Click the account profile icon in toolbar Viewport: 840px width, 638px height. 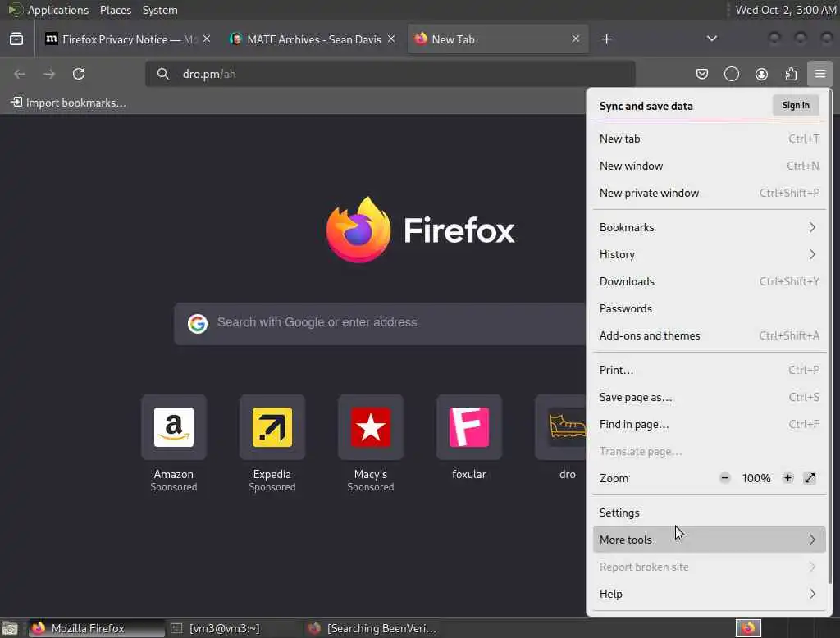tap(761, 74)
